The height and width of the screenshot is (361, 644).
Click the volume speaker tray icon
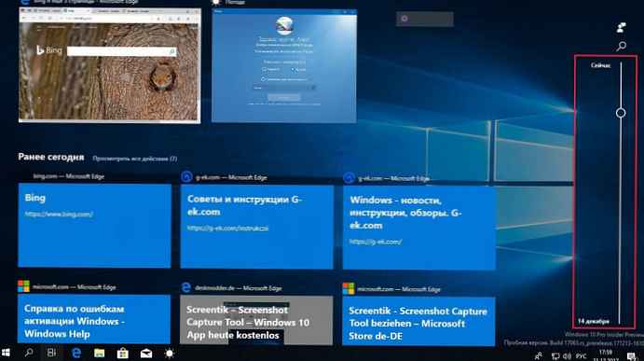coord(568,356)
